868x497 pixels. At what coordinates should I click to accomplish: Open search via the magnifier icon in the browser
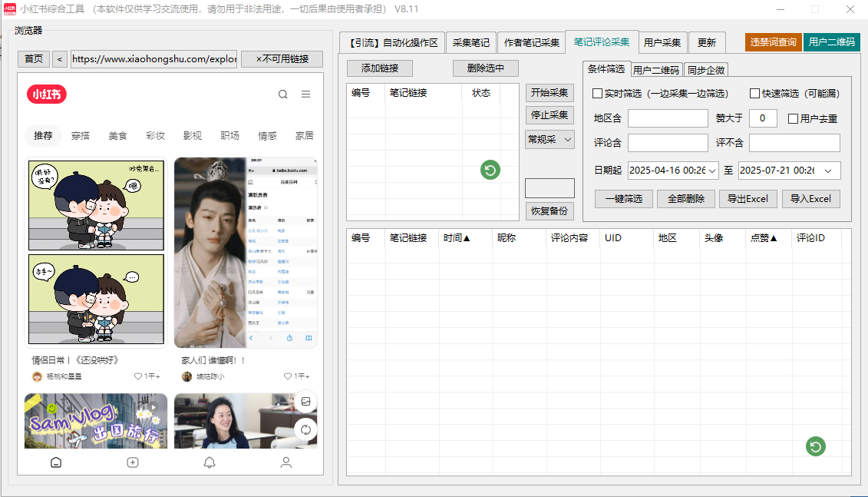(282, 93)
